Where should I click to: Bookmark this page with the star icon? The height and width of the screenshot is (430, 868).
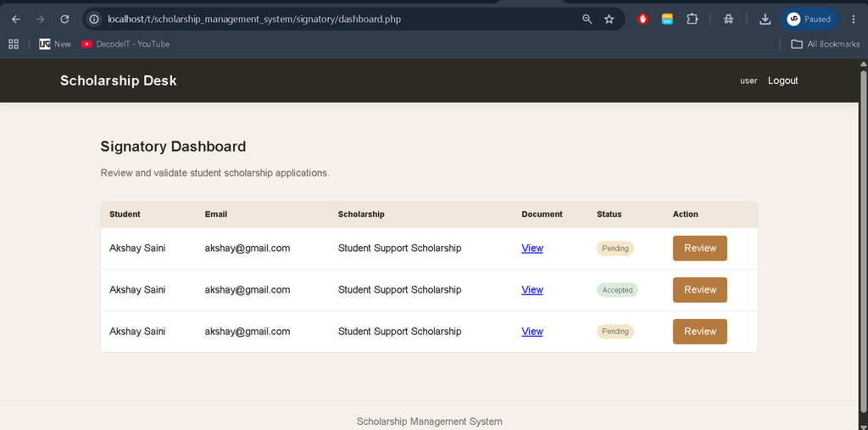tap(609, 20)
